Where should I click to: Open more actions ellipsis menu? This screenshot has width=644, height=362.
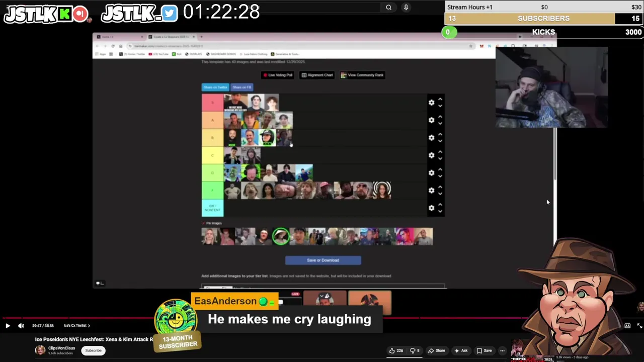pos(502,350)
